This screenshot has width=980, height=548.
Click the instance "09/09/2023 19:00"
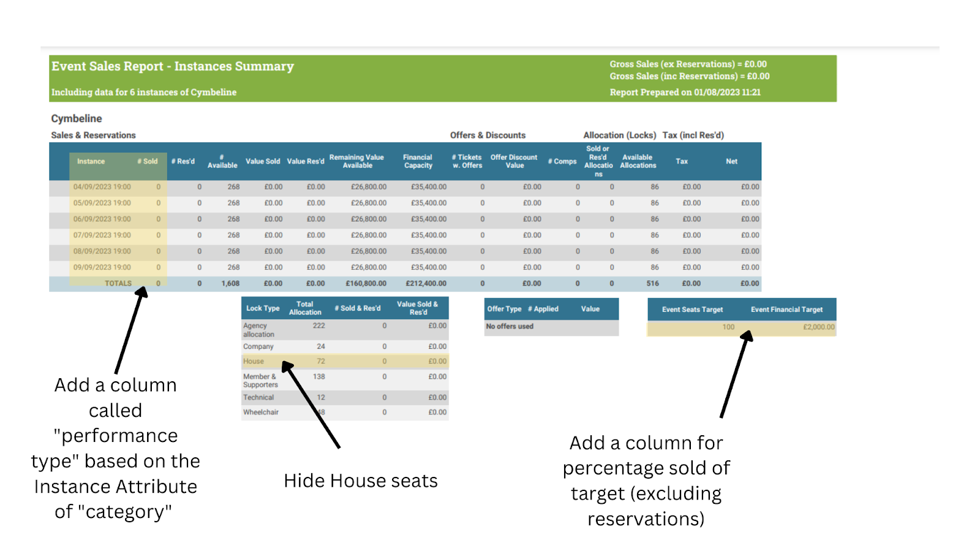pyautogui.click(x=102, y=267)
